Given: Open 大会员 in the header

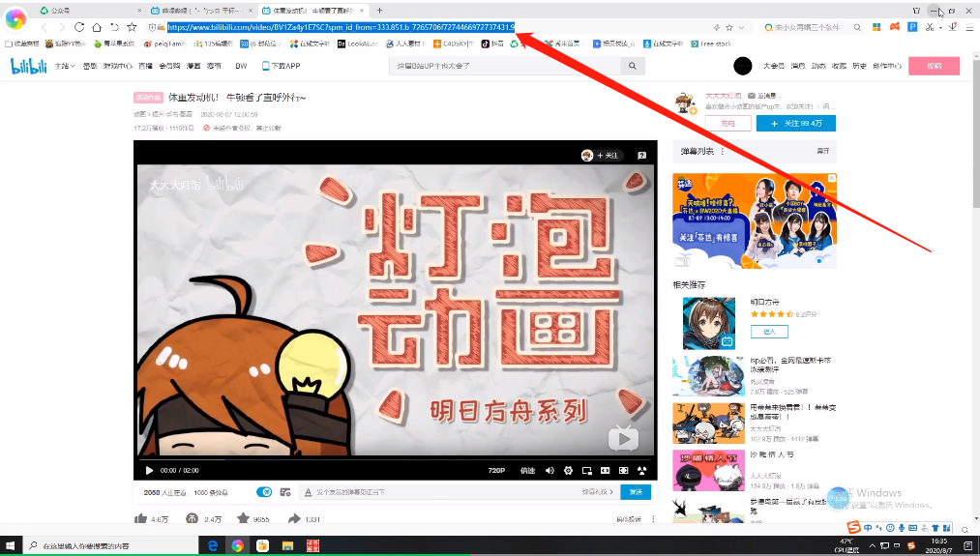Looking at the screenshot, I should pos(774,66).
